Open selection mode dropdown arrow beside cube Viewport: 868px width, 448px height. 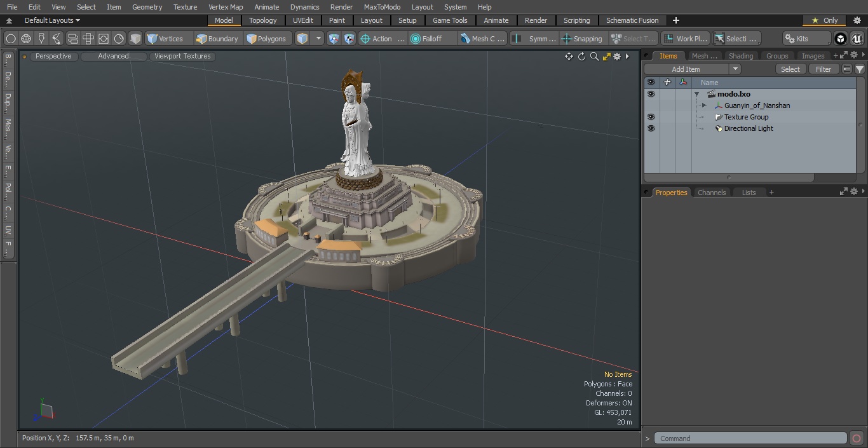[x=318, y=39]
